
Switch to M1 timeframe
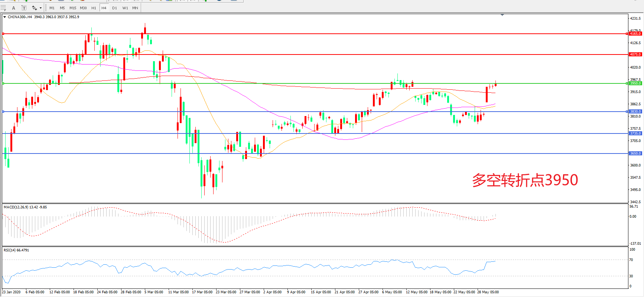coord(52,8)
